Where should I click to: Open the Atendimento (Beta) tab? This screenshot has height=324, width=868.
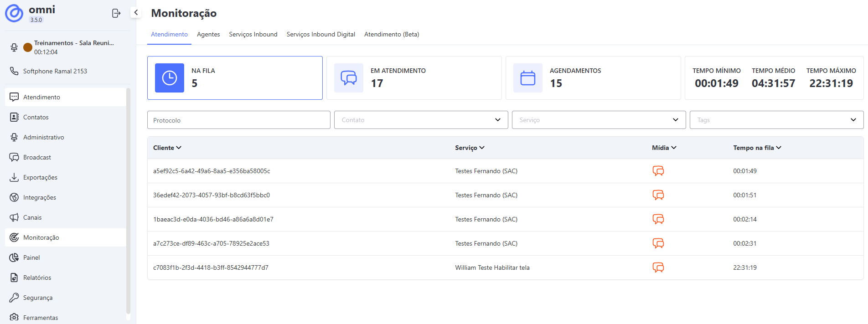point(392,34)
